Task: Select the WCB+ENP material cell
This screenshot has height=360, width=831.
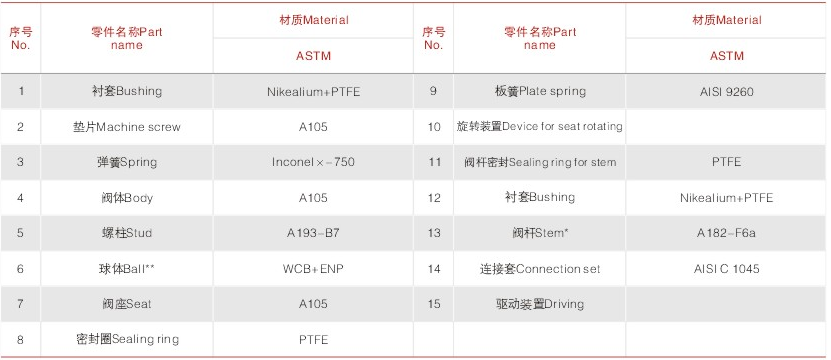Action: click(x=313, y=268)
